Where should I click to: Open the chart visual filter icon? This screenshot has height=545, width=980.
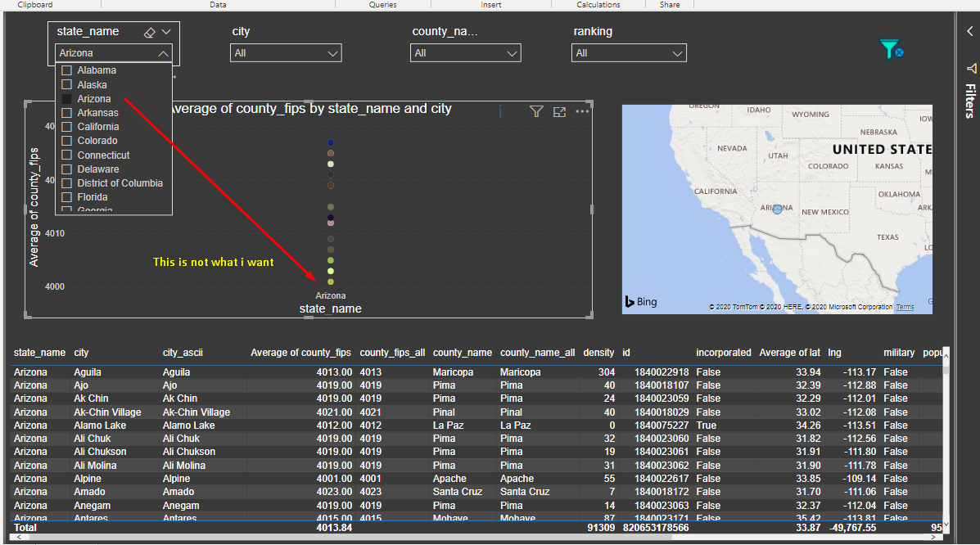tap(536, 111)
